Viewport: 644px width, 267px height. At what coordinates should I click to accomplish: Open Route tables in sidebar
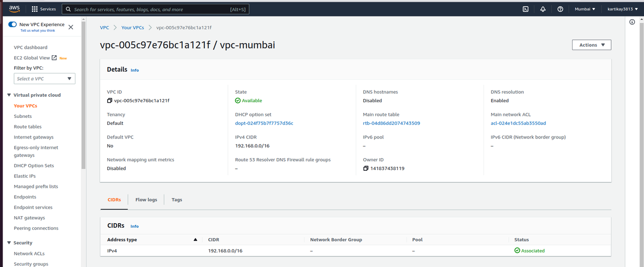[28, 127]
